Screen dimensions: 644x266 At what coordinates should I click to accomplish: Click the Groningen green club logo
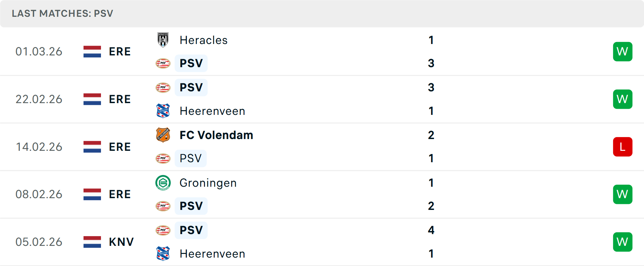pos(163,183)
